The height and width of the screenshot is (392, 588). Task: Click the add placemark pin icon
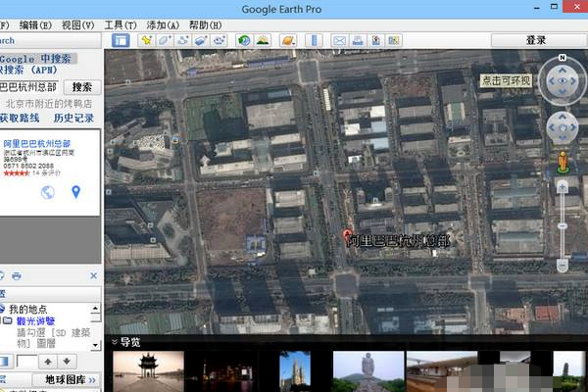[x=147, y=41]
